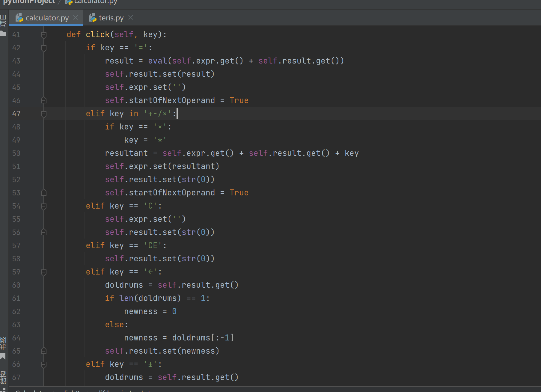Click the 'click' function name on line 41
This screenshot has height=392, width=541.
(x=98, y=34)
